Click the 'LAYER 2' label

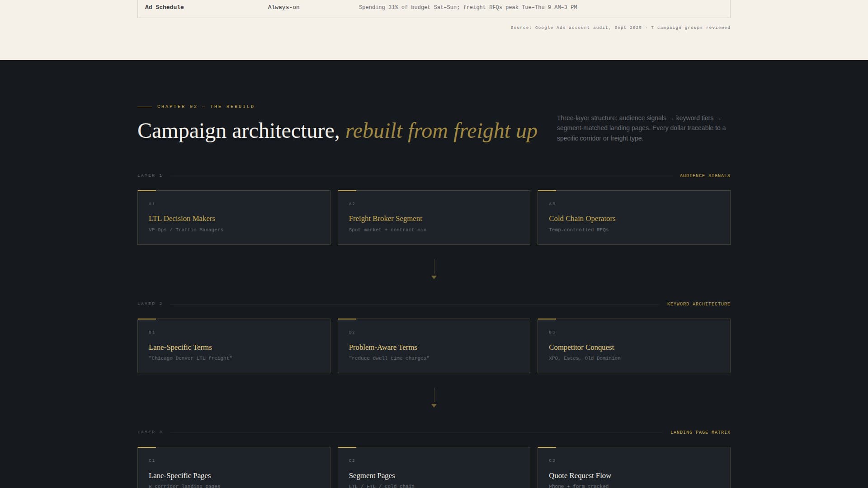coord(150,304)
